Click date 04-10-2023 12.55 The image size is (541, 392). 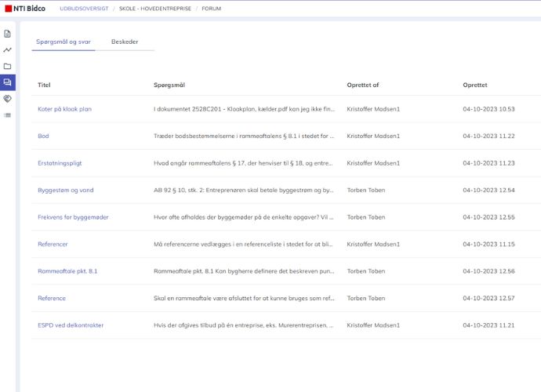coord(488,217)
